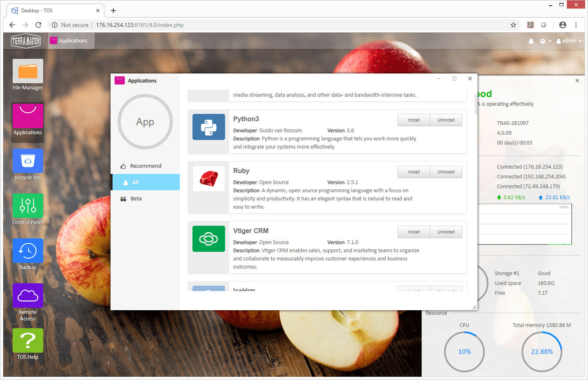Image resolution: width=588 pixels, height=380 pixels.
Task: Go back in browser
Action: (x=12, y=25)
